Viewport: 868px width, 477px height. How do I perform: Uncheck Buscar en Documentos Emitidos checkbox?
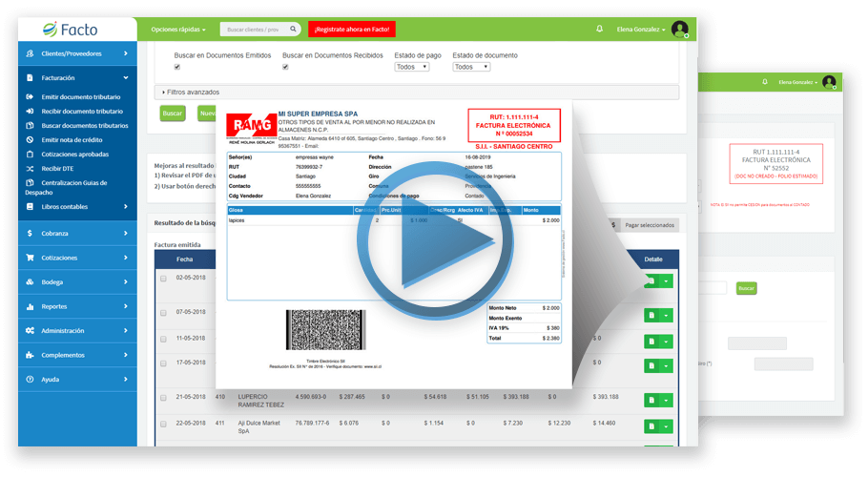coord(177,68)
